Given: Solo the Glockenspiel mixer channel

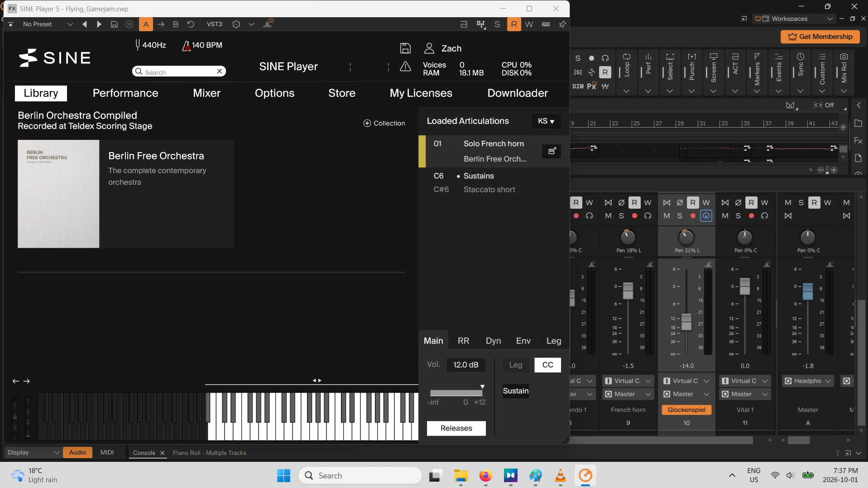Looking at the screenshot, I should [x=680, y=216].
